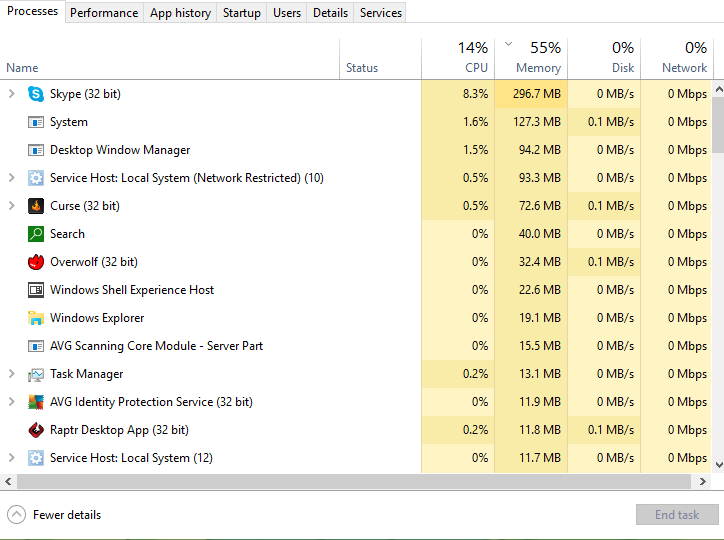Image resolution: width=724 pixels, height=540 pixels.
Task: Click the vertical scrollbar thumb
Action: pyautogui.click(x=718, y=125)
